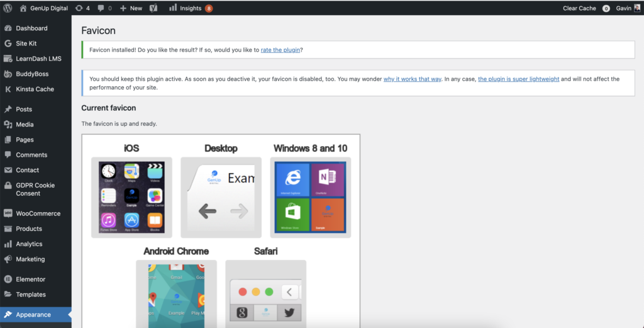Click the Safari favicon preview image

[x=266, y=294]
